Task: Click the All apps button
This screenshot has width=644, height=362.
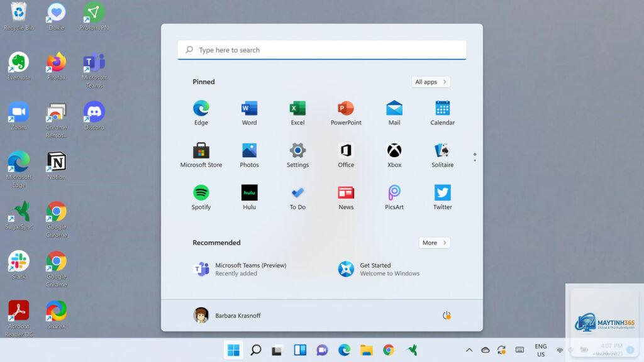Action: pyautogui.click(x=431, y=82)
